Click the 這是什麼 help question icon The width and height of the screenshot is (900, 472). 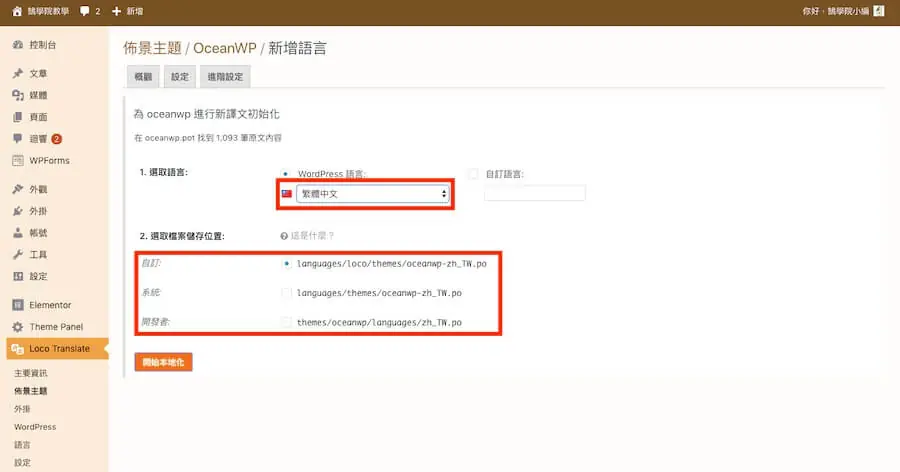(284, 236)
